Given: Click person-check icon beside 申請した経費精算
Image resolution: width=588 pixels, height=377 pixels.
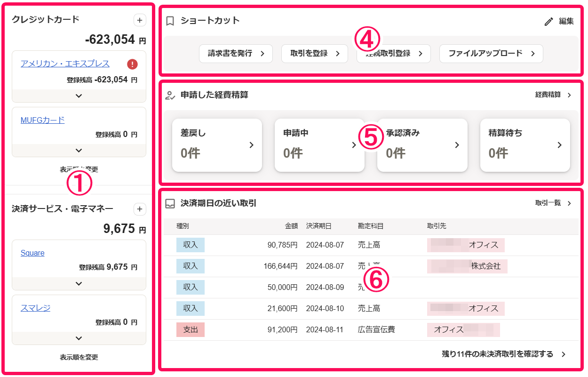Looking at the screenshot, I should point(170,96).
